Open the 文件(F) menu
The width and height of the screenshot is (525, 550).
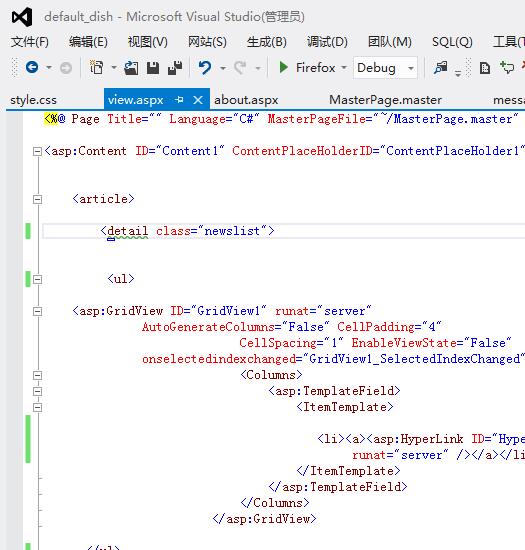29,42
